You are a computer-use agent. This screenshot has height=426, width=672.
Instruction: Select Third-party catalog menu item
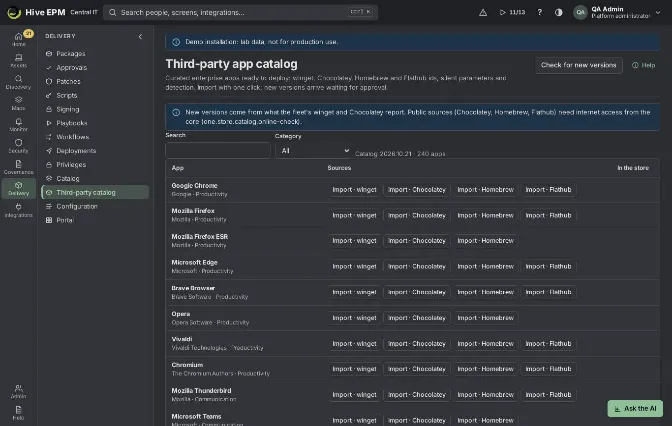coord(95,192)
